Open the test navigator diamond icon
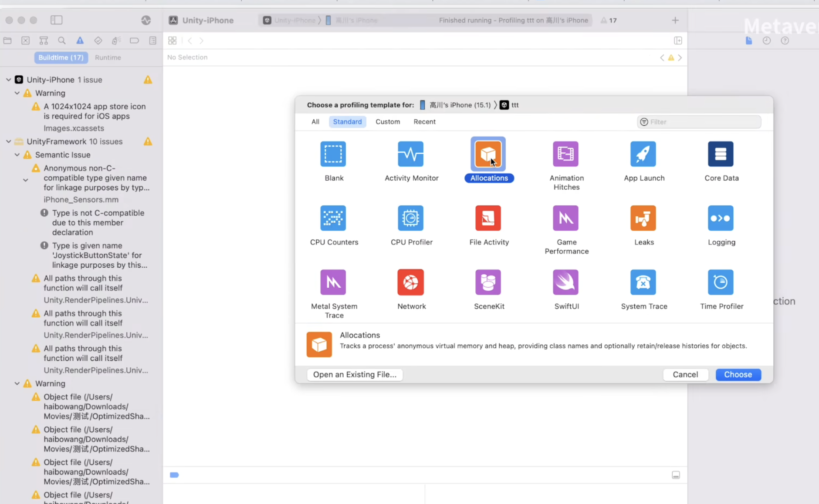Viewport: 819px width, 504px height. [x=98, y=40]
